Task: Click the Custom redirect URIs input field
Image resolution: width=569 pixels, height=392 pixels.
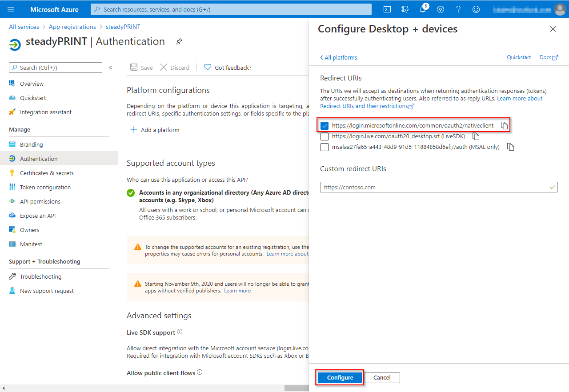Action: 439,187
